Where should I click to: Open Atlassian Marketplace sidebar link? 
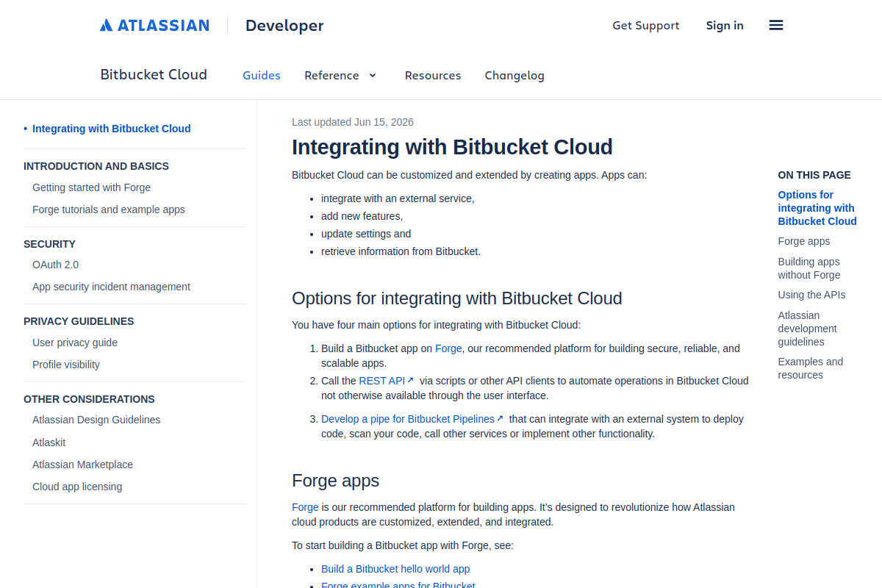click(82, 465)
